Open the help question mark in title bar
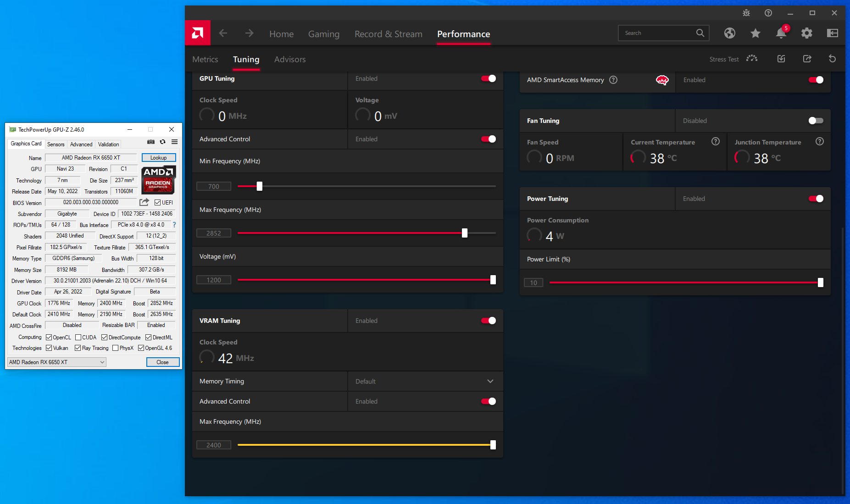The width and height of the screenshot is (850, 504). point(768,13)
